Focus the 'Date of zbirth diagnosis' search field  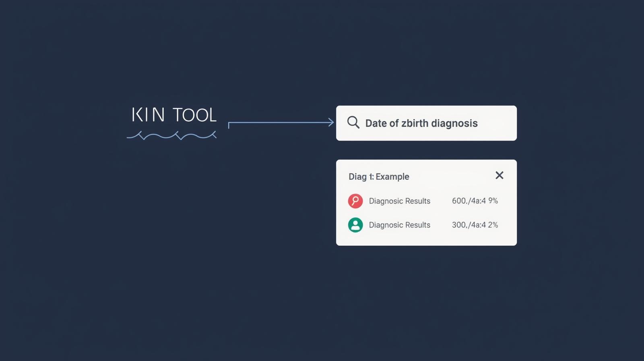pyautogui.click(x=421, y=123)
